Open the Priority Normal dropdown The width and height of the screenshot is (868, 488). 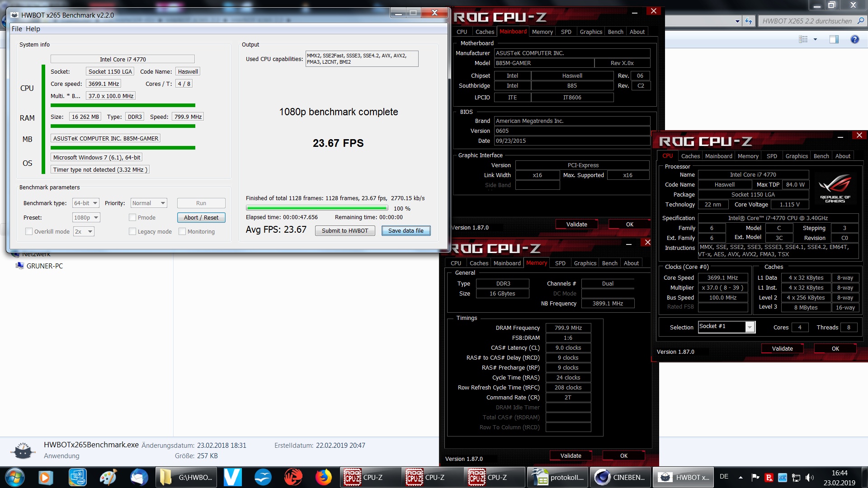pos(149,203)
